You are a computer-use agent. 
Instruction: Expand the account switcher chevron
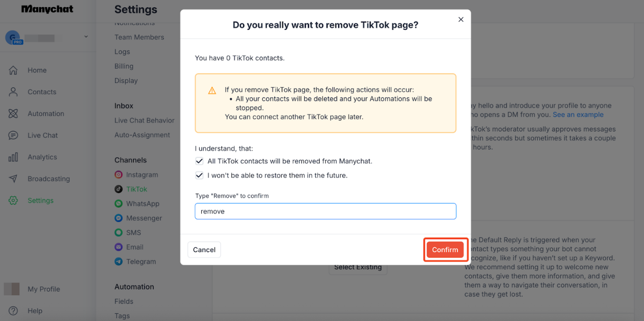[86, 37]
